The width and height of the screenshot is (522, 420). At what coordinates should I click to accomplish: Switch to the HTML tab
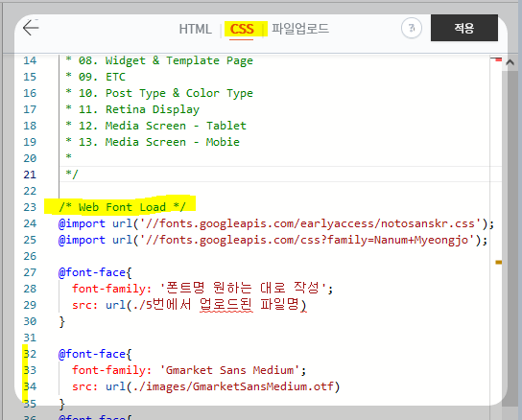195,29
